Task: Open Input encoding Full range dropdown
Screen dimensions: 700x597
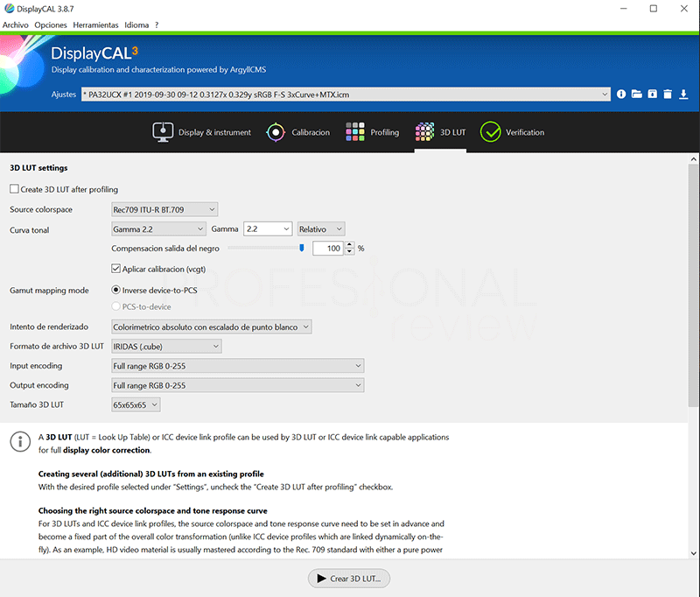Action: (237, 366)
